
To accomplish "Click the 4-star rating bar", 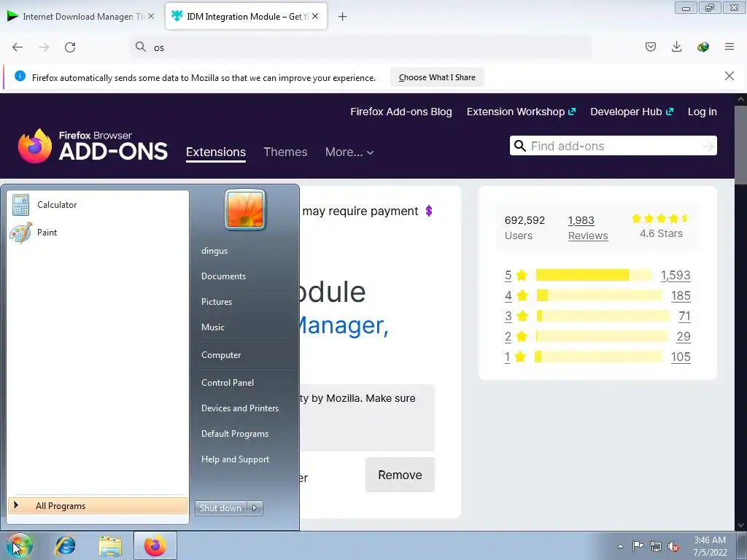I will click(x=600, y=295).
